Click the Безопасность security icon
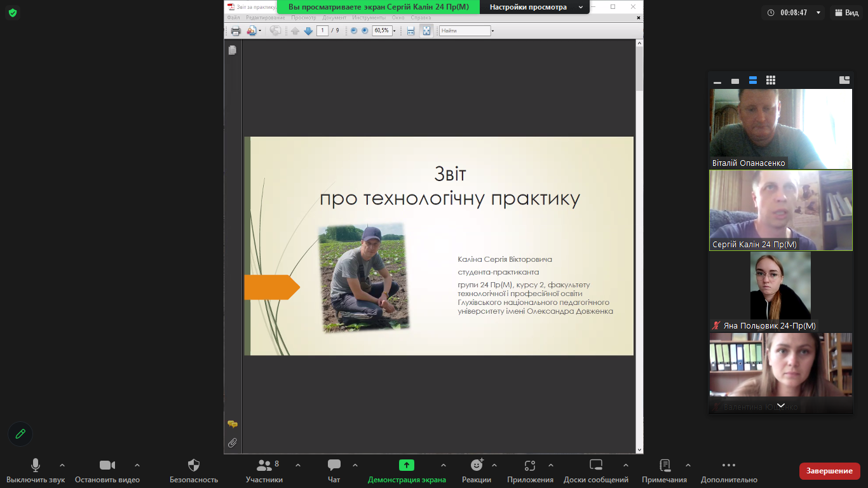Image resolution: width=868 pixels, height=488 pixels. (x=194, y=471)
